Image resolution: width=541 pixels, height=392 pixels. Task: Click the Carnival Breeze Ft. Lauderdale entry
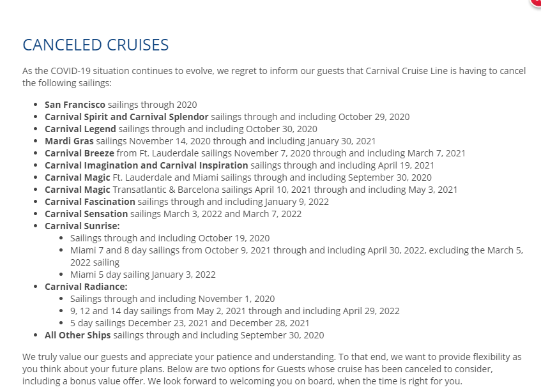tap(255, 153)
